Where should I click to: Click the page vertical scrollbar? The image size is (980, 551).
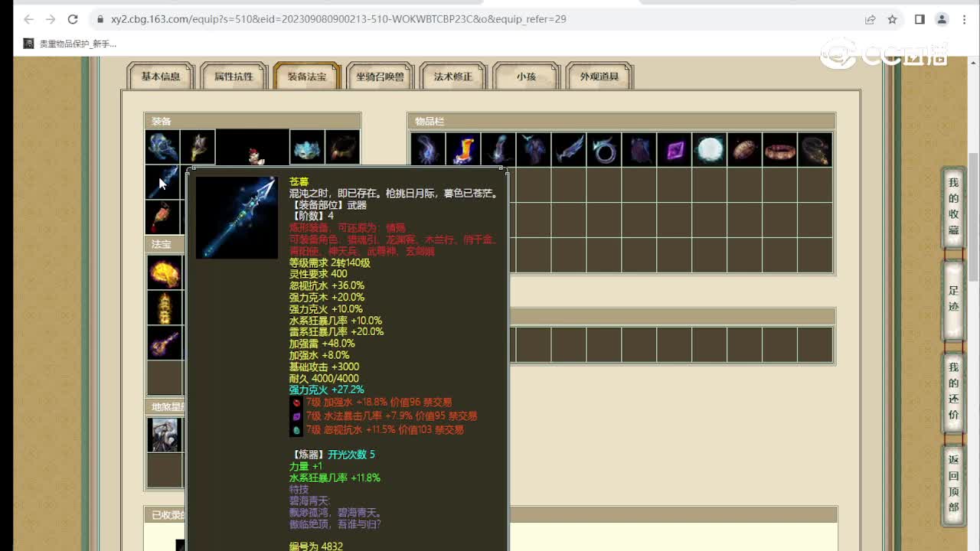(974, 217)
